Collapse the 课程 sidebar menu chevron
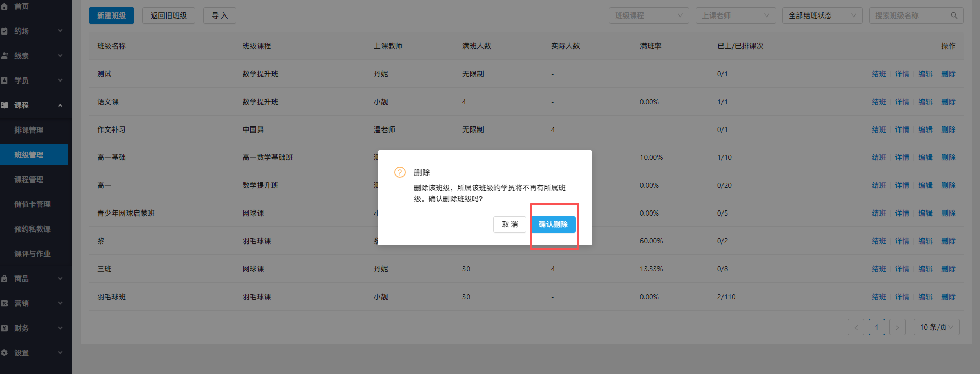The height and width of the screenshot is (374, 980). [x=60, y=105]
